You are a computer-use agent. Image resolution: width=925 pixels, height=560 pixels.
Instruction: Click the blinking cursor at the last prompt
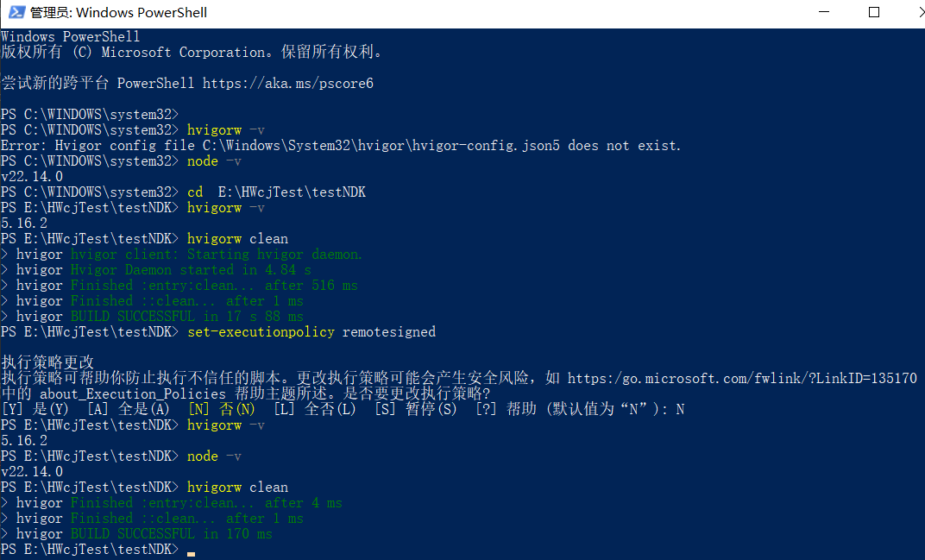(191, 553)
